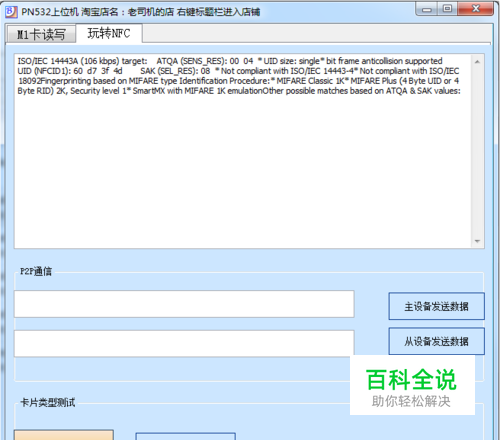500x440 pixels.
Task: Click the 主设备发送数据 button
Action: [436, 306]
